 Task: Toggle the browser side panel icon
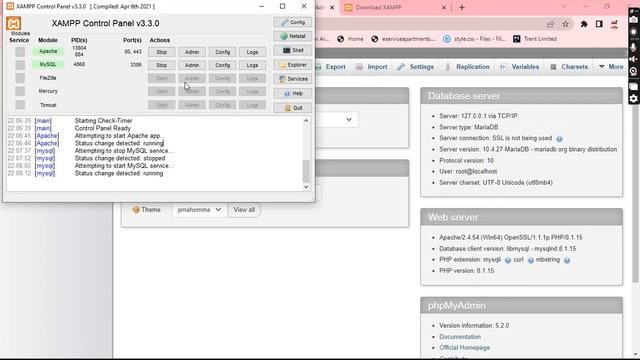599,24
